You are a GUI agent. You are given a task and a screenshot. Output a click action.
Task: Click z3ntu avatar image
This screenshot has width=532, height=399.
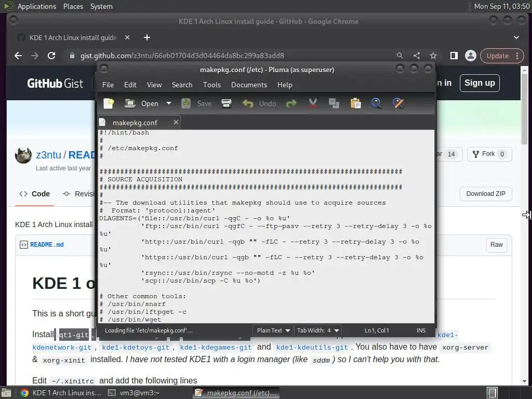23,155
